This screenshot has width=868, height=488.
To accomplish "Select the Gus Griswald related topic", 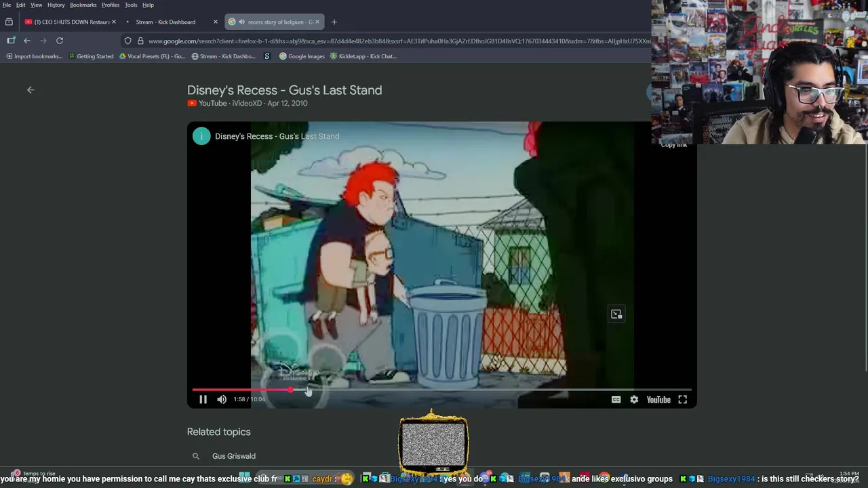I will click(x=234, y=456).
